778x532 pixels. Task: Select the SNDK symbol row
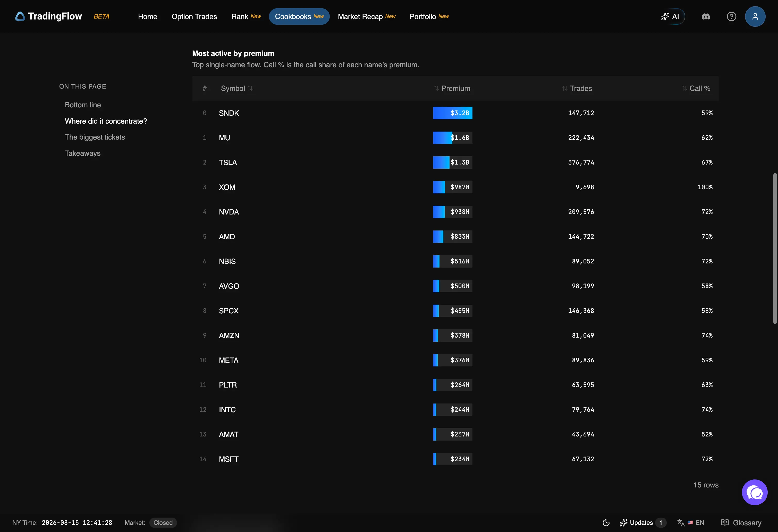(455, 113)
